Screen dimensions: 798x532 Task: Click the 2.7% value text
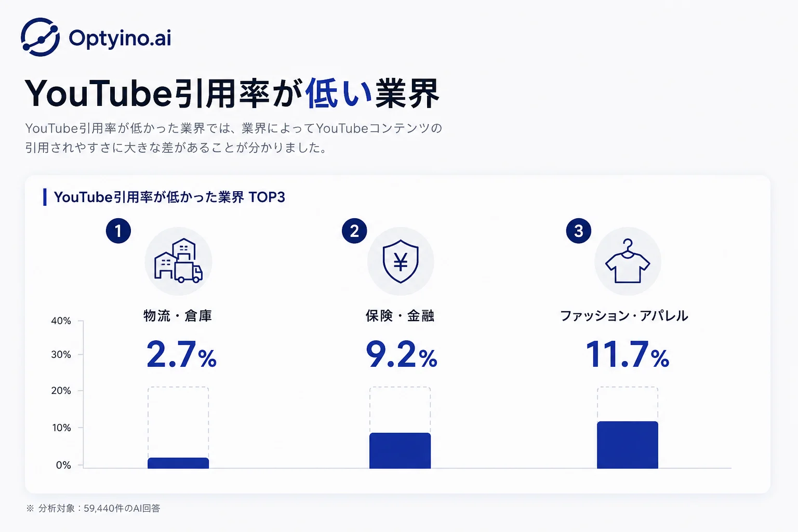click(x=181, y=354)
